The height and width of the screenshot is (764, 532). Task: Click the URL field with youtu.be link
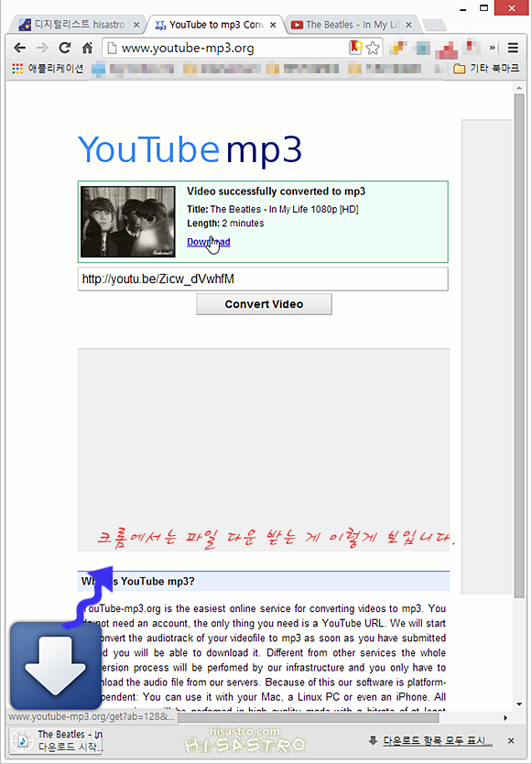click(x=263, y=279)
